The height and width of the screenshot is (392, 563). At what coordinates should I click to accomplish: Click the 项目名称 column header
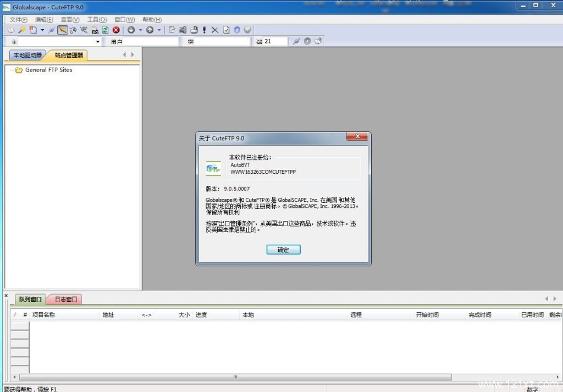pyautogui.click(x=64, y=315)
